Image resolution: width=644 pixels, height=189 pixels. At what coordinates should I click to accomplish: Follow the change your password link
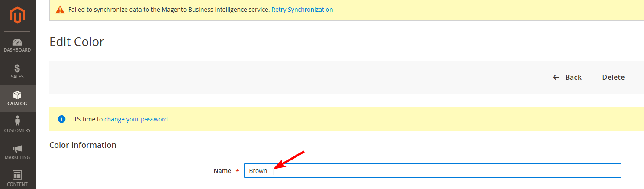click(x=136, y=119)
